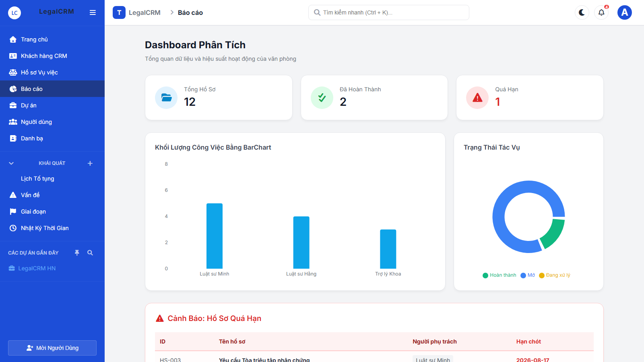Click the Tên hồ sơ column header
The image size is (644, 362).
[x=232, y=341]
